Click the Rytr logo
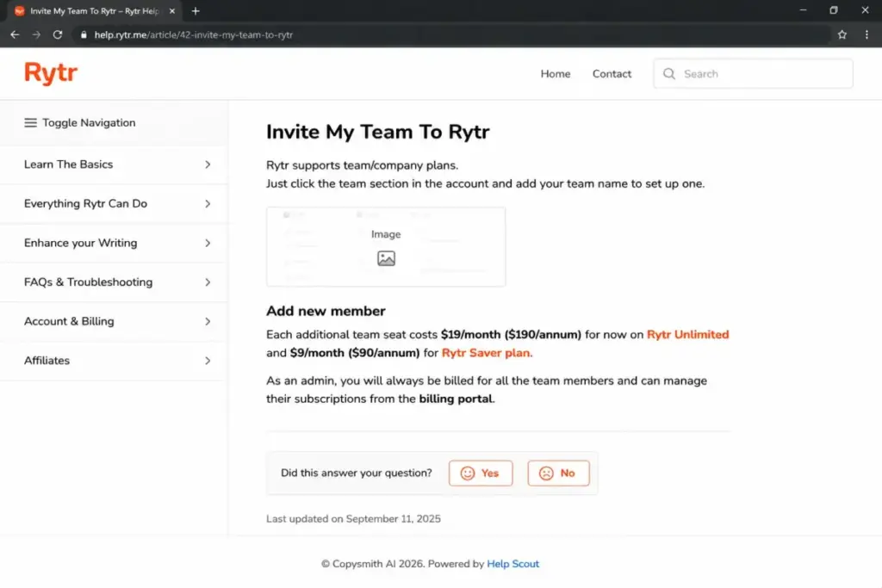The width and height of the screenshot is (882, 588). 51,74
